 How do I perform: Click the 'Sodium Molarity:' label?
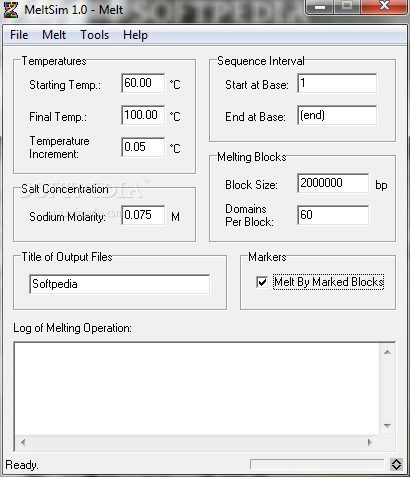[67, 217]
